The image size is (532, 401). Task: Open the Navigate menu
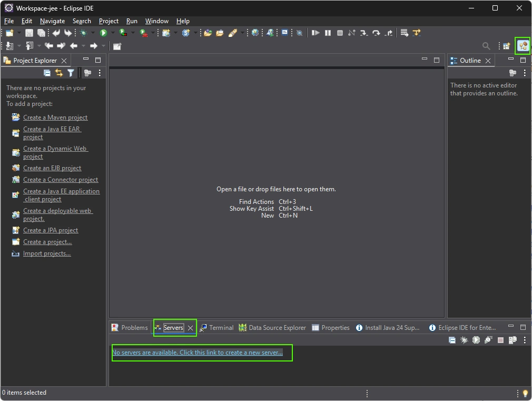[52, 21]
